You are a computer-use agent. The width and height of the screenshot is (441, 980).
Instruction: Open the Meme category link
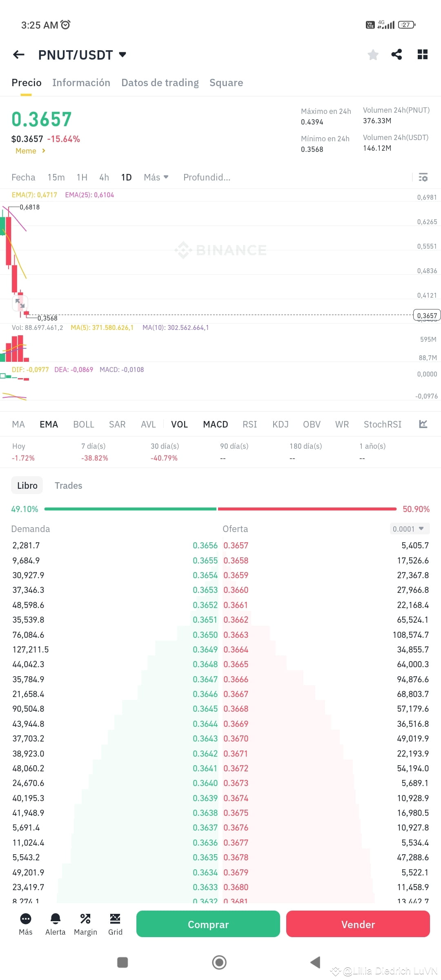(x=30, y=151)
